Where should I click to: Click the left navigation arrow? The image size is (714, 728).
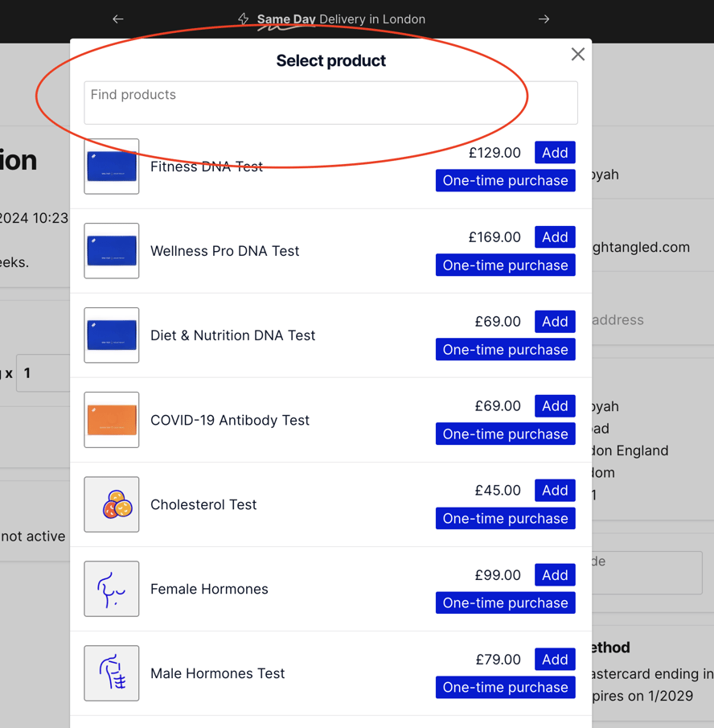click(117, 19)
